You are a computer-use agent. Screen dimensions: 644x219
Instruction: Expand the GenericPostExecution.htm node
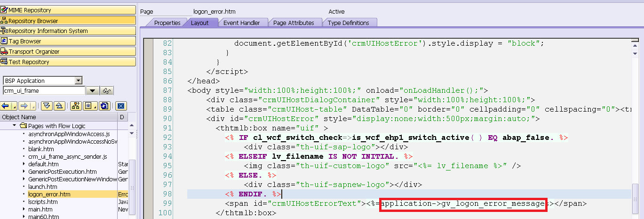[x=24, y=171]
